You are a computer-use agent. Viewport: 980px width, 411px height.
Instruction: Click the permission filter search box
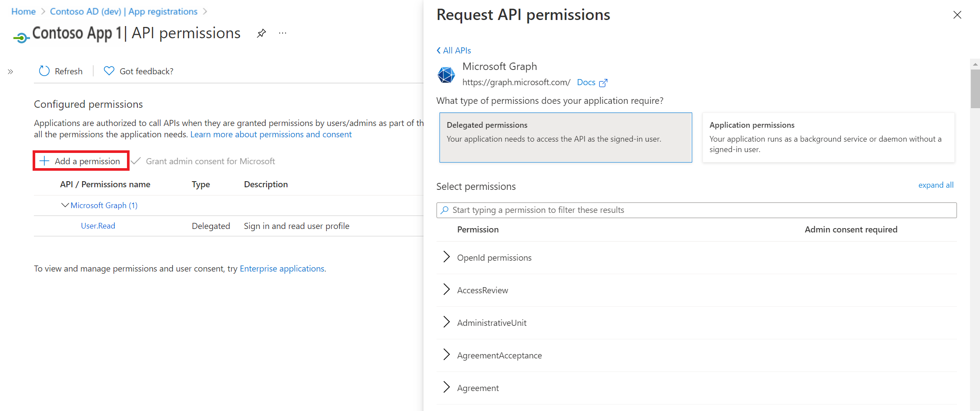pos(696,210)
